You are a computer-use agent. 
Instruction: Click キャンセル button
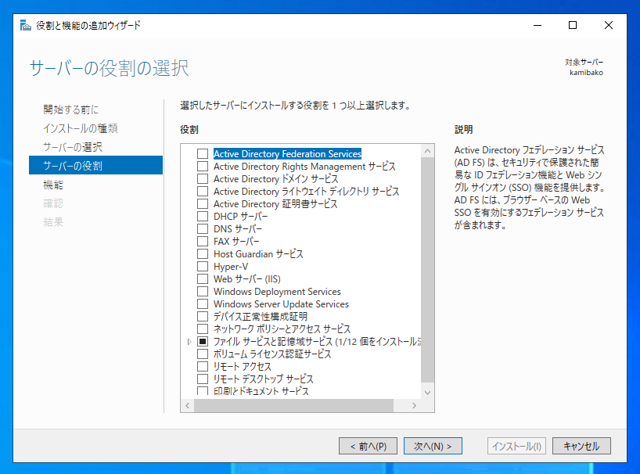[x=581, y=446]
